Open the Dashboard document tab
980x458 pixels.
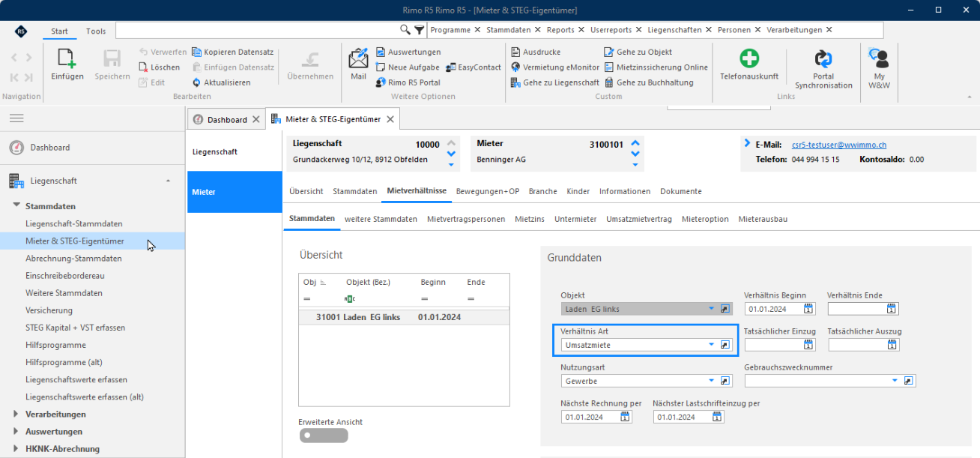[227, 119]
